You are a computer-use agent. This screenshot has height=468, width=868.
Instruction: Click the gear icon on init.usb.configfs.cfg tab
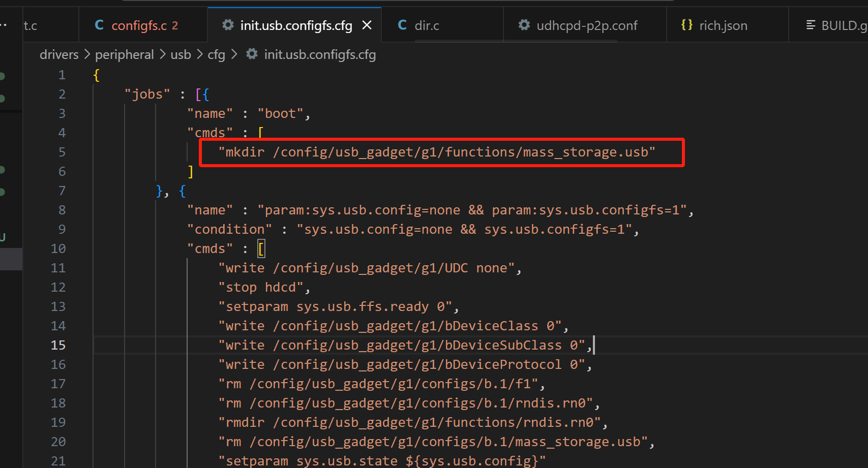pyautogui.click(x=227, y=25)
